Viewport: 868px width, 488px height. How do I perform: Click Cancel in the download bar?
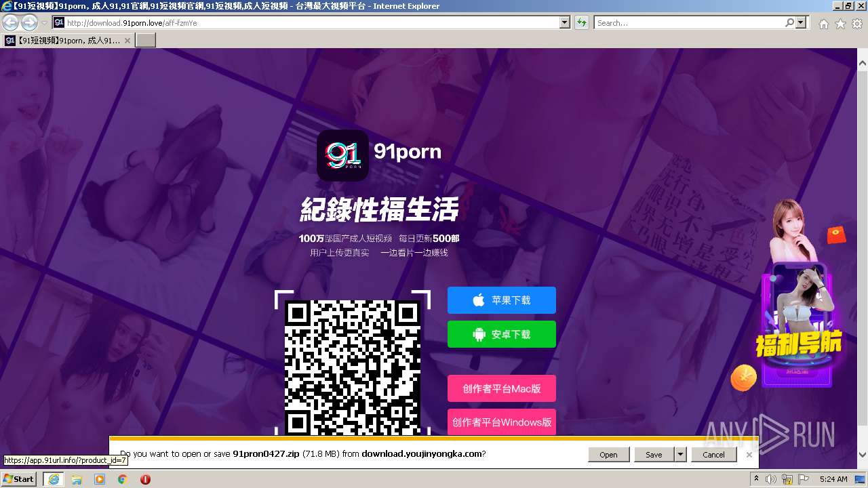point(713,455)
